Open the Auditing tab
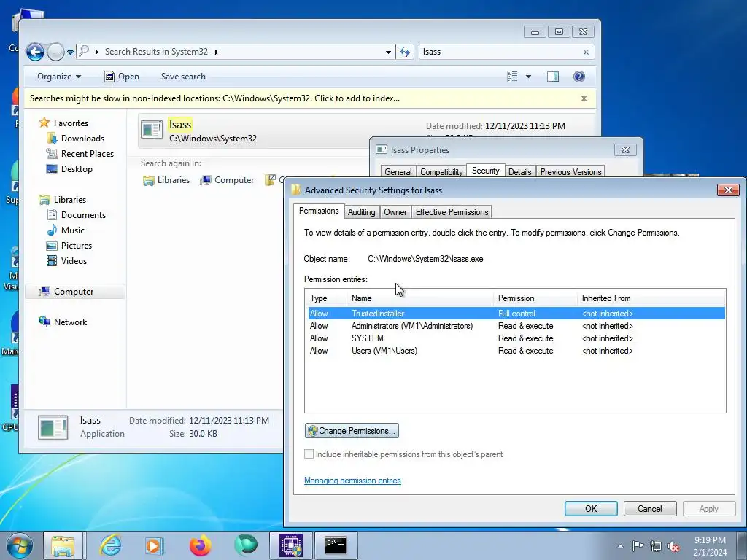The height and width of the screenshot is (560, 747). [361, 212]
